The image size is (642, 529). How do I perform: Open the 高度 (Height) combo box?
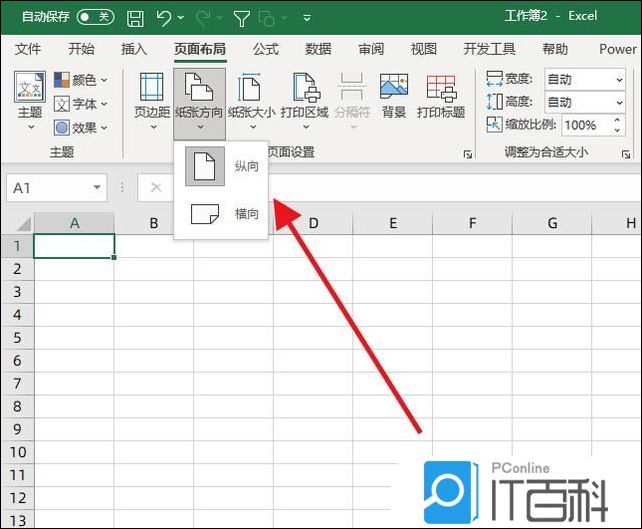pyautogui.click(x=585, y=102)
